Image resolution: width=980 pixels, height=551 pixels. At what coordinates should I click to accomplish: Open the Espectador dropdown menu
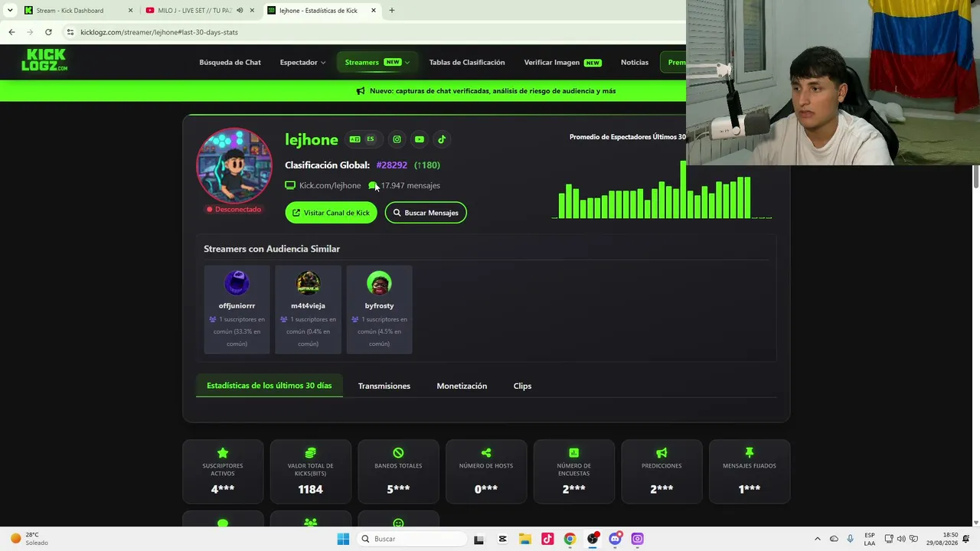tap(302, 63)
